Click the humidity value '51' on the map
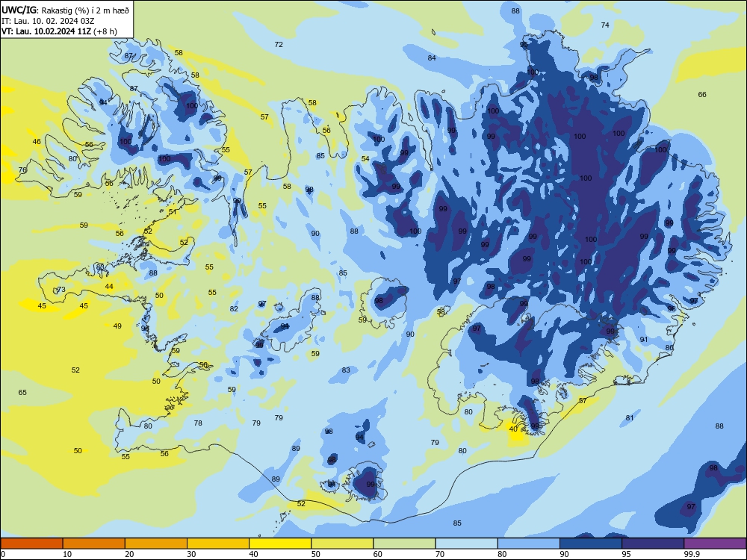Screen dimensions: 747x560 (173, 211)
